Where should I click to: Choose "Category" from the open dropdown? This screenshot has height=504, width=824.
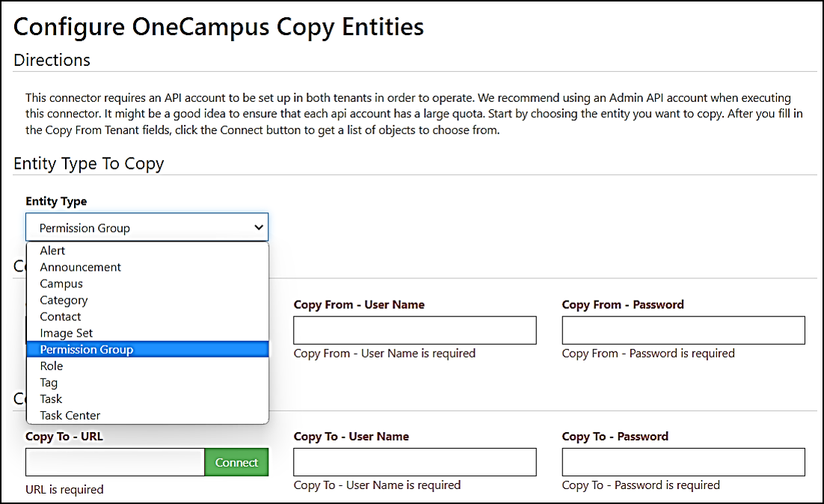point(64,300)
